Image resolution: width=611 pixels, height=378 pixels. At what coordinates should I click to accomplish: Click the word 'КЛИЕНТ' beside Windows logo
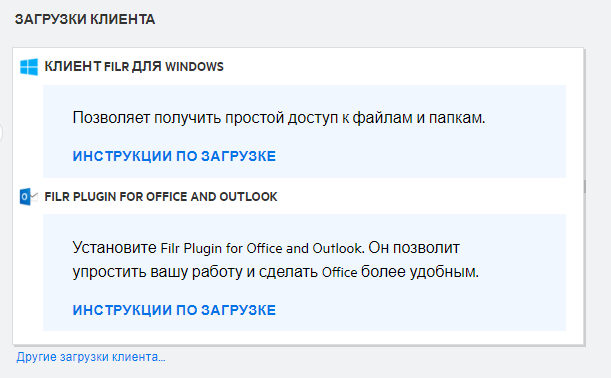pyautogui.click(x=73, y=67)
